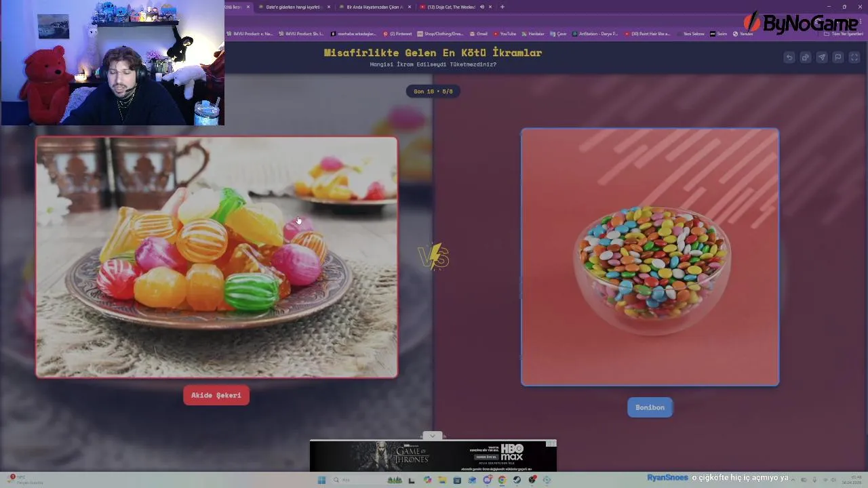This screenshot has height=488, width=868.
Task: Open the Game of Thrones HBO Max ad
Action: click(433, 456)
